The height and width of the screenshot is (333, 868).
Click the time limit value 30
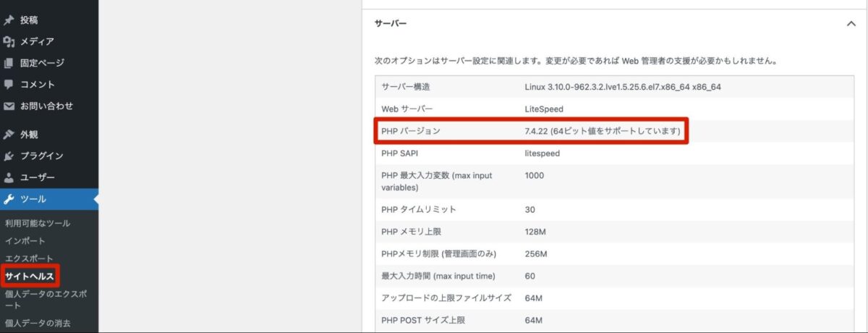click(x=529, y=209)
